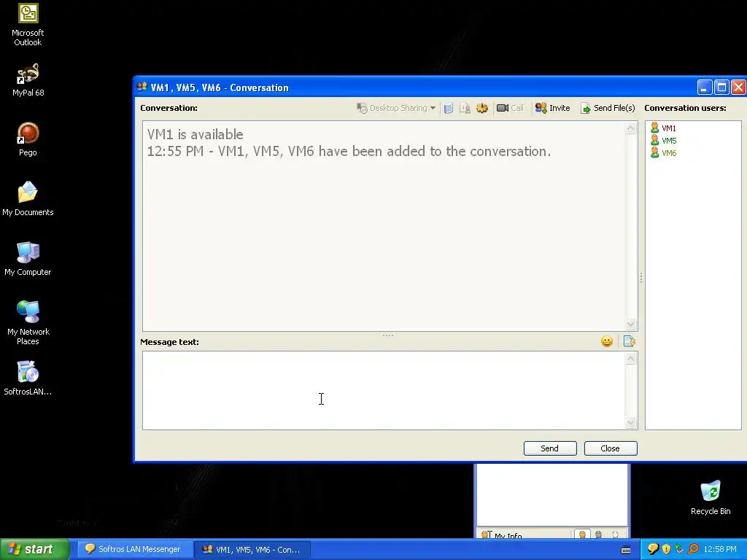Click the gear settings toolbar icon
Image resolution: width=747 pixels, height=560 pixels.
click(482, 108)
